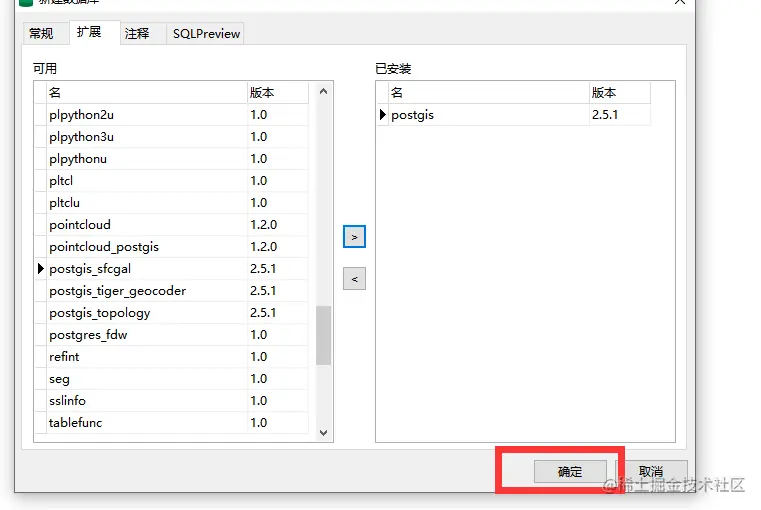
Task: Select the tablefunc extension row
Action: coord(171,423)
